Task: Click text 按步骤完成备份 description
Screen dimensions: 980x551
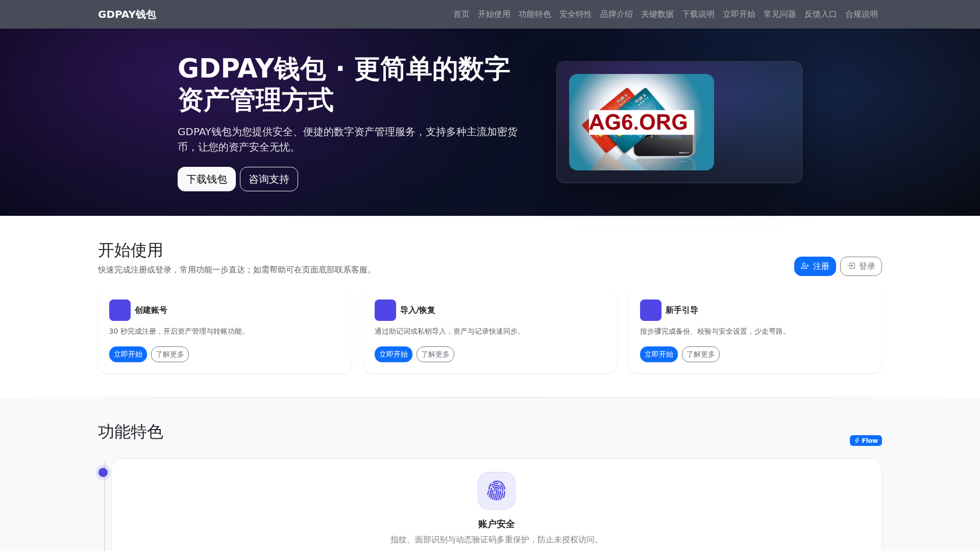Action: (x=715, y=331)
